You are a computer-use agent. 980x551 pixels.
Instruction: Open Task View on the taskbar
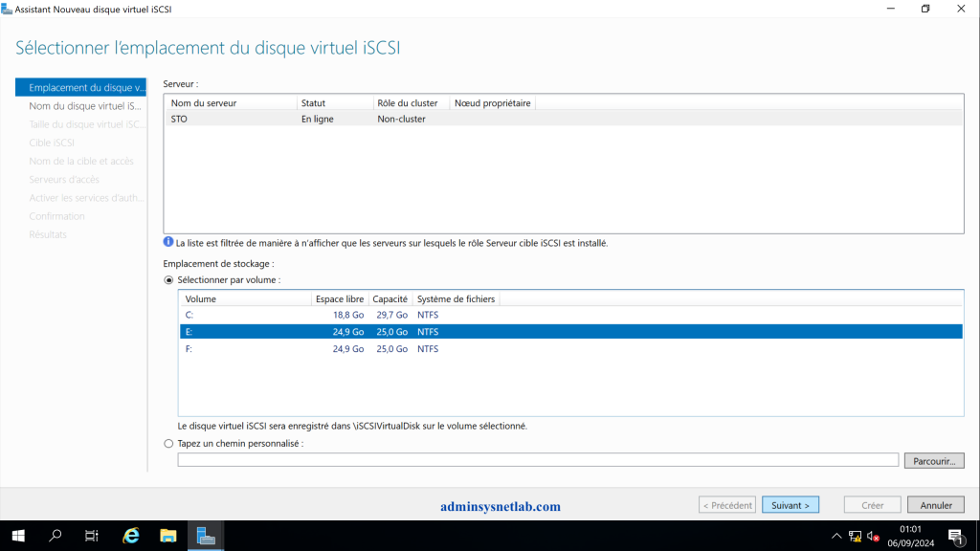click(92, 536)
